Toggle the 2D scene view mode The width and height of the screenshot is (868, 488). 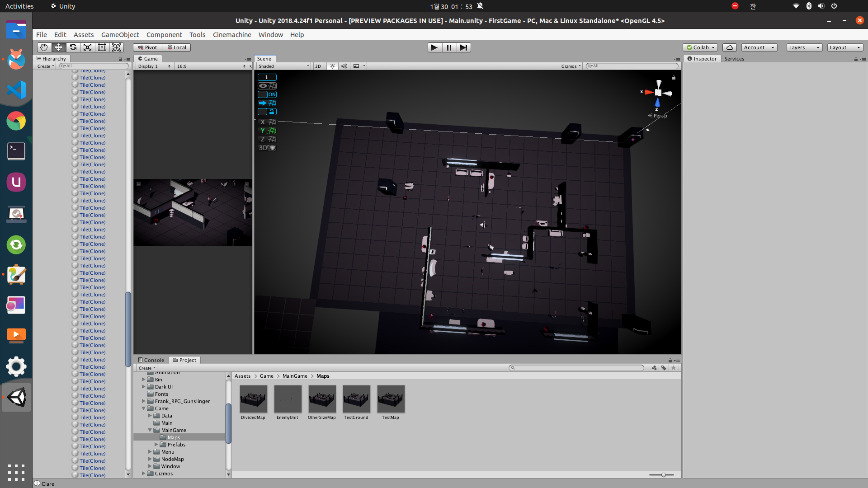[318, 66]
